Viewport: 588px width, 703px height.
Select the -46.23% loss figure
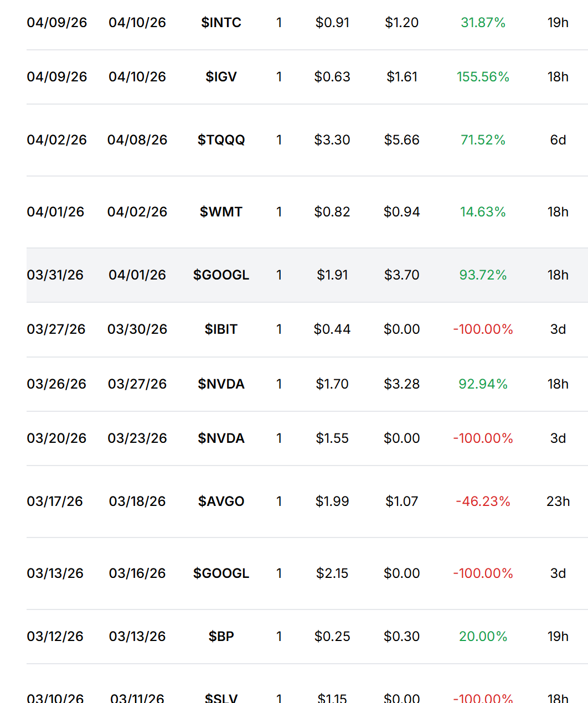483,502
